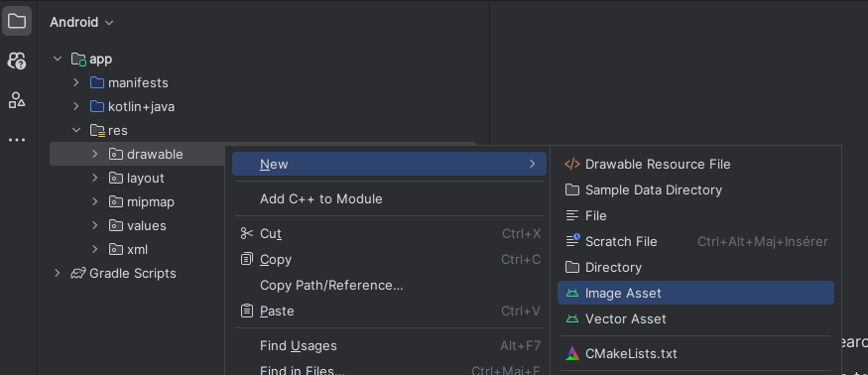Expand the manifests folder

point(76,82)
